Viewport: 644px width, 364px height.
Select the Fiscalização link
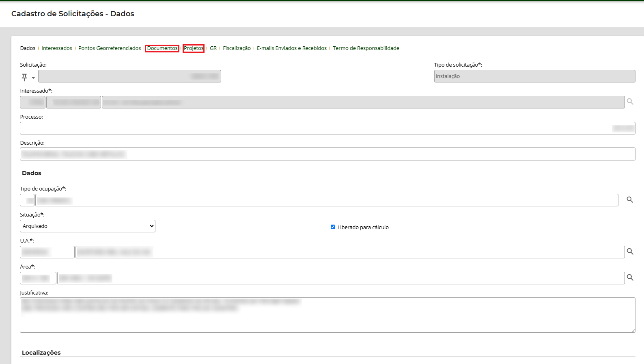[237, 48]
